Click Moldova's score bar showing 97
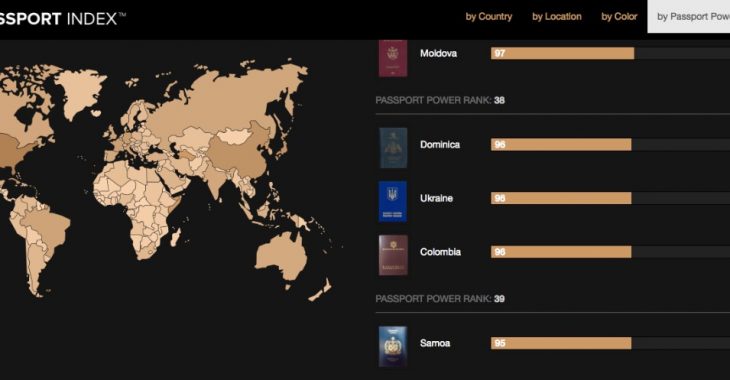This screenshot has height=380, width=730. coord(562,53)
